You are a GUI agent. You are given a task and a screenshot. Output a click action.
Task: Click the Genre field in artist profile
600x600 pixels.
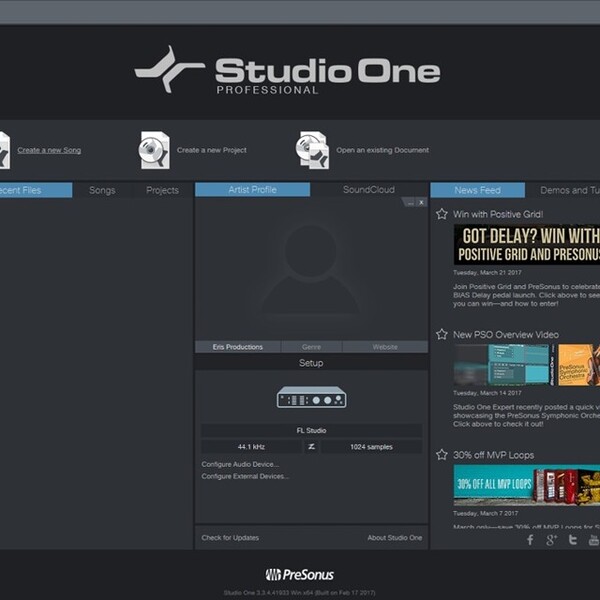311,347
